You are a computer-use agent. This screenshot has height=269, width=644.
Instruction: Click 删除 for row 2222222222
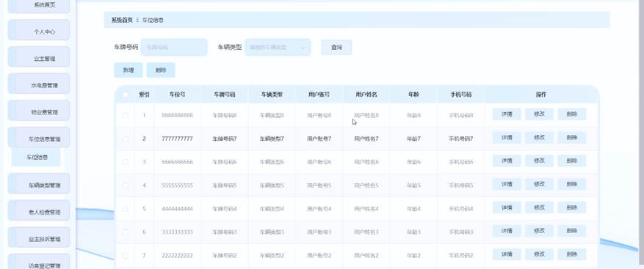pos(572,254)
